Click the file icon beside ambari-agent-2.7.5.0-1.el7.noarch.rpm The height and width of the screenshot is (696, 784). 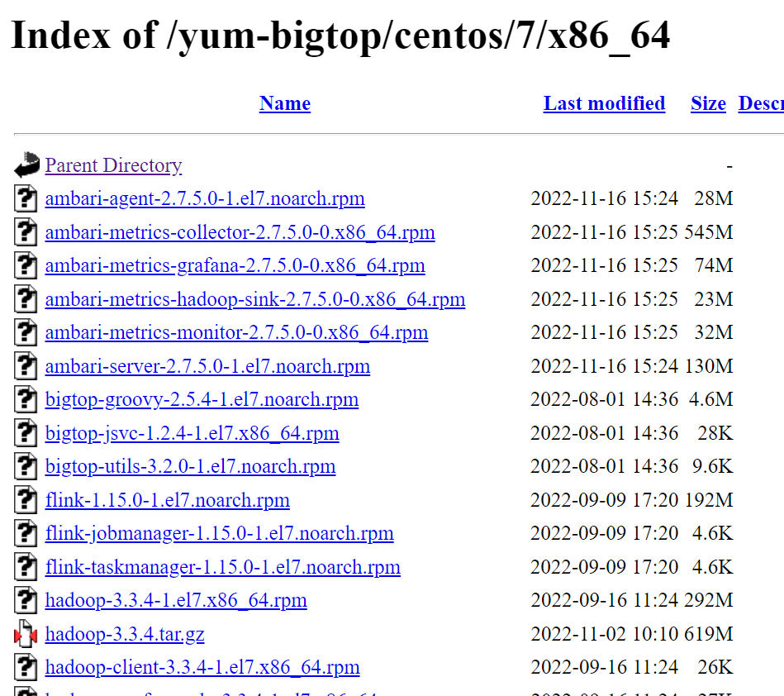tap(26, 198)
